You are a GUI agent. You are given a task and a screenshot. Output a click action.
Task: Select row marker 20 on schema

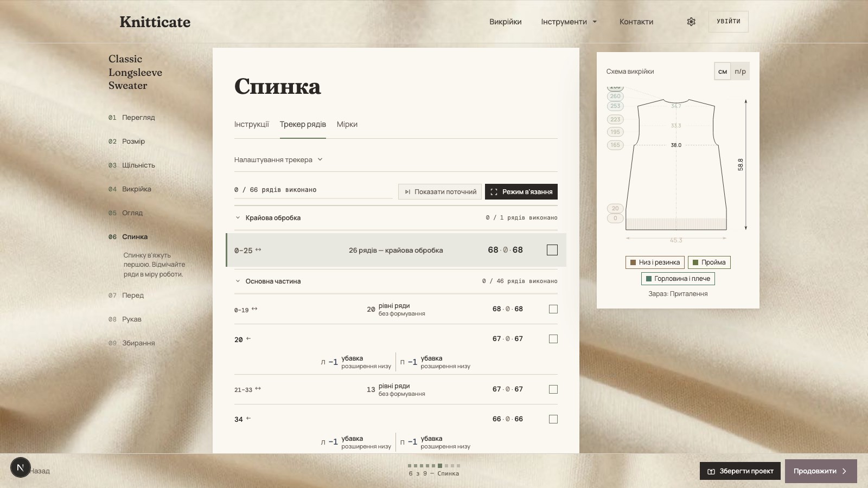pos(615,208)
